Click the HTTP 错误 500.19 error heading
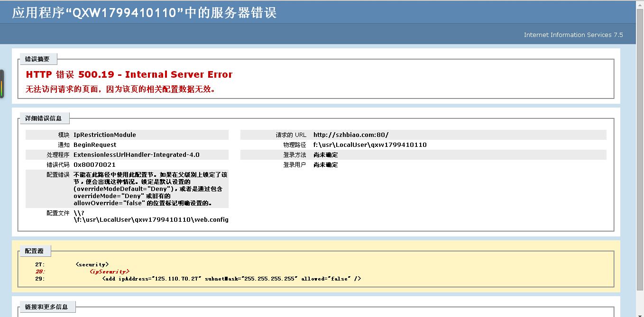The height and width of the screenshot is (317, 644). (x=129, y=74)
